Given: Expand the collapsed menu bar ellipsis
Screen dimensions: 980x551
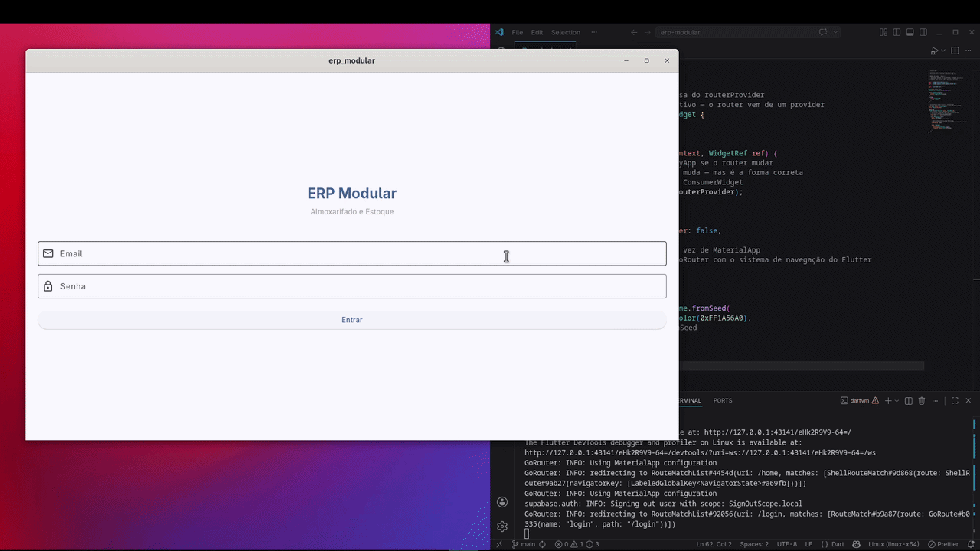Looking at the screenshot, I should (x=594, y=32).
